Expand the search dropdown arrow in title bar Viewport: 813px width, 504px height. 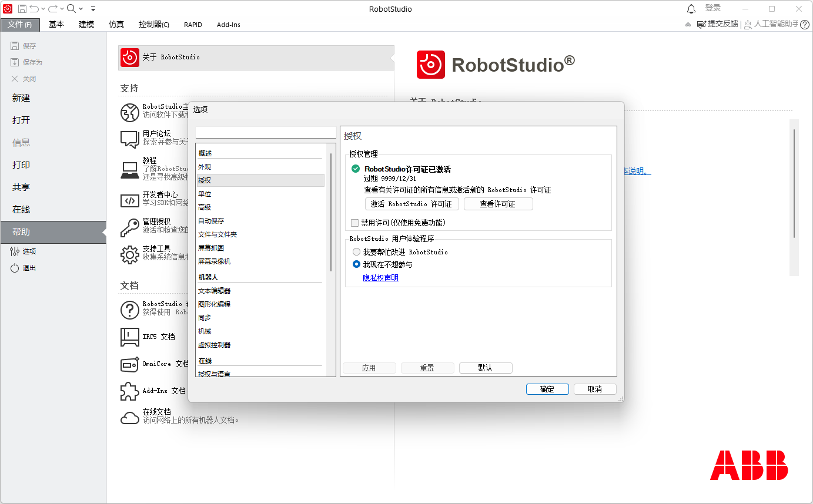click(81, 9)
